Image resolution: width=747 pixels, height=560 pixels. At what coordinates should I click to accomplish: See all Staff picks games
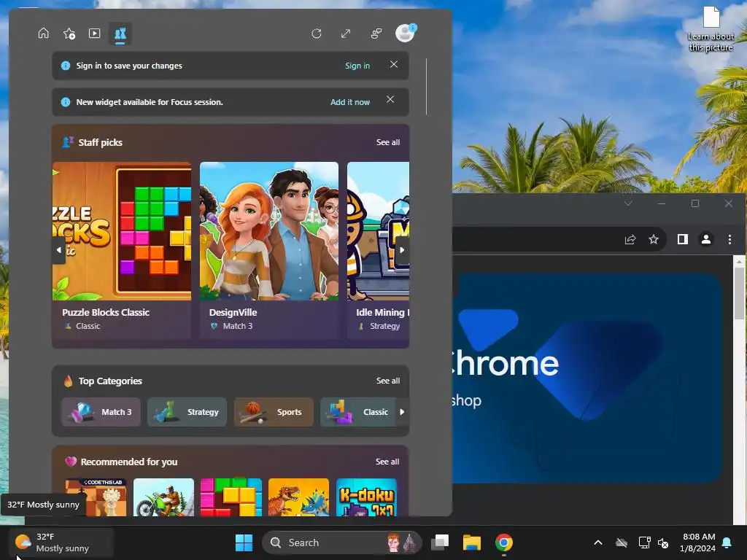click(388, 142)
